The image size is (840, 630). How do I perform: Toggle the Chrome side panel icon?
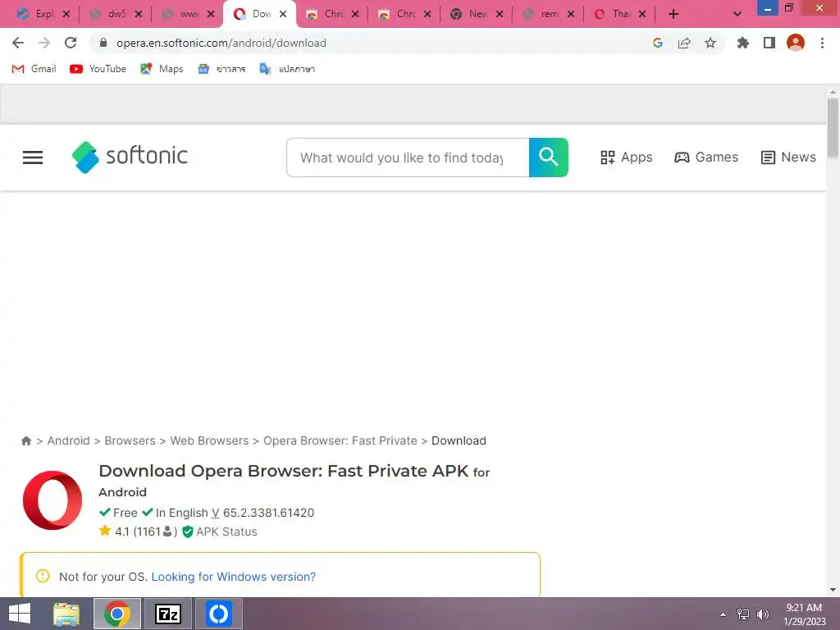coord(769,43)
